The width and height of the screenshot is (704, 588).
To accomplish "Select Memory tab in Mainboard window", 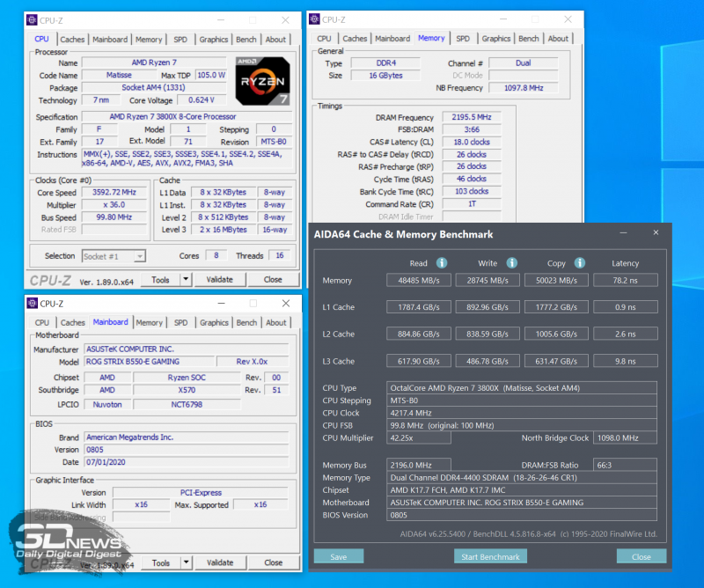I will (x=149, y=322).
